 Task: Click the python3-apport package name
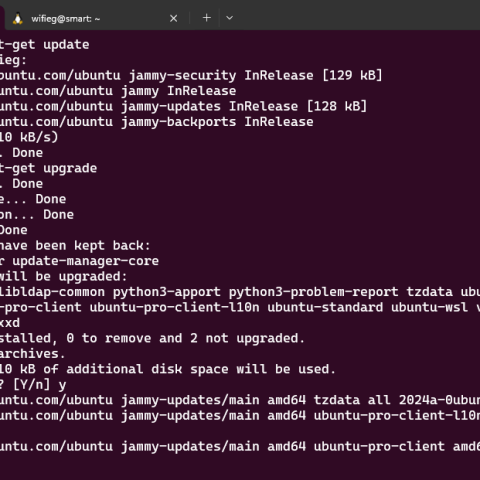[167, 292]
